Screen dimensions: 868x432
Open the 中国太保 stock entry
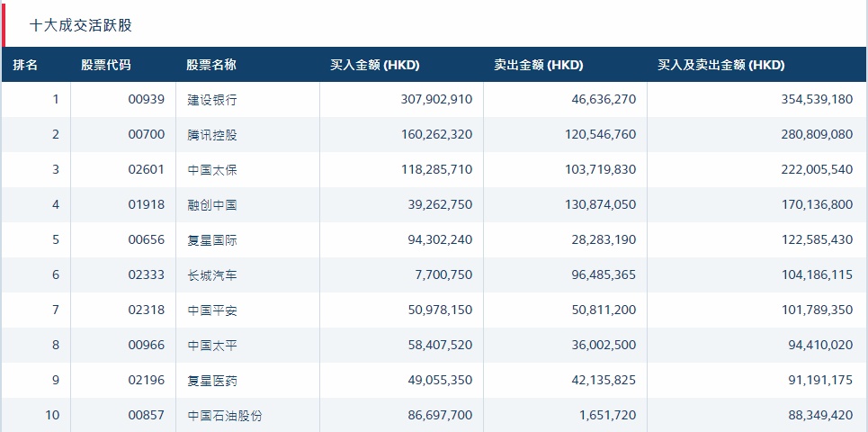212,170
